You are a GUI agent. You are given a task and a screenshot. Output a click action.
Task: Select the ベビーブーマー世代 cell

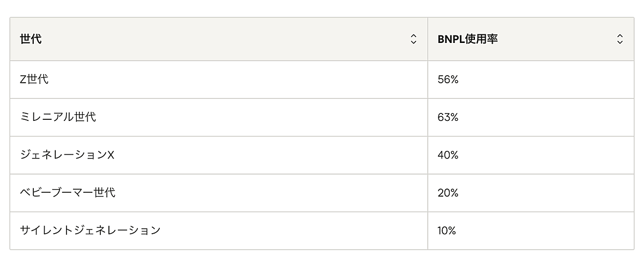pyautogui.click(x=68, y=193)
